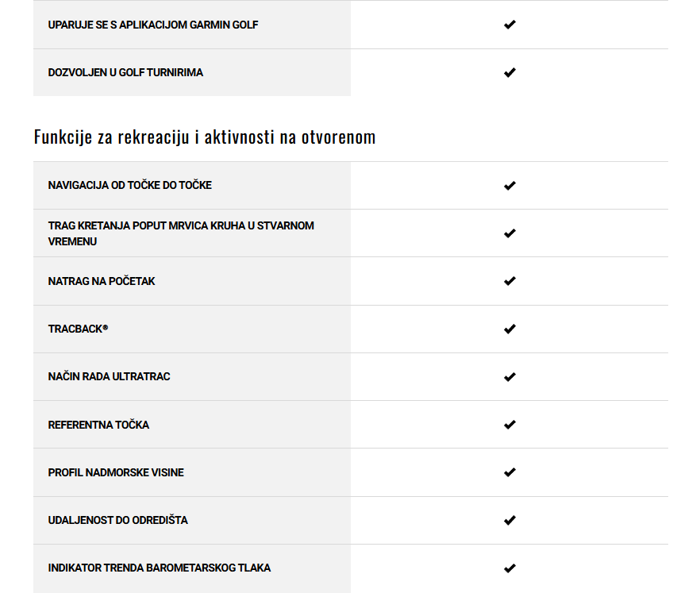The width and height of the screenshot is (700, 593).
Task: Click checkmark in the Trag kretanja row
Action: coord(510,233)
